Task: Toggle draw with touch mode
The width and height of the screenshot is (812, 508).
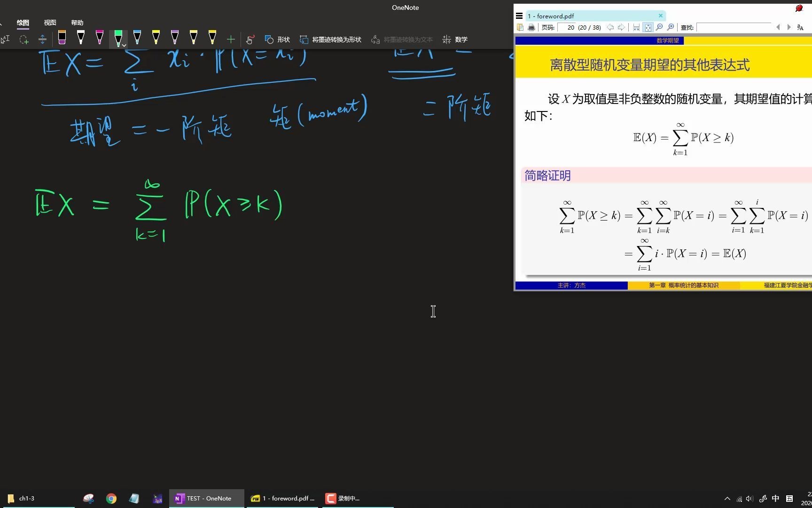Action: [x=250, y=40]
